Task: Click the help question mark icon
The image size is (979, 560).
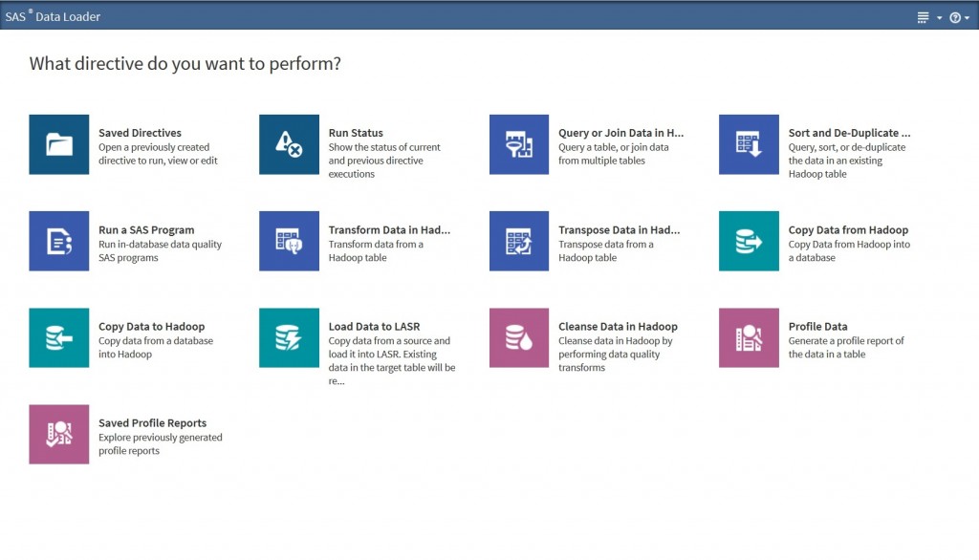Action: point(955,17)
